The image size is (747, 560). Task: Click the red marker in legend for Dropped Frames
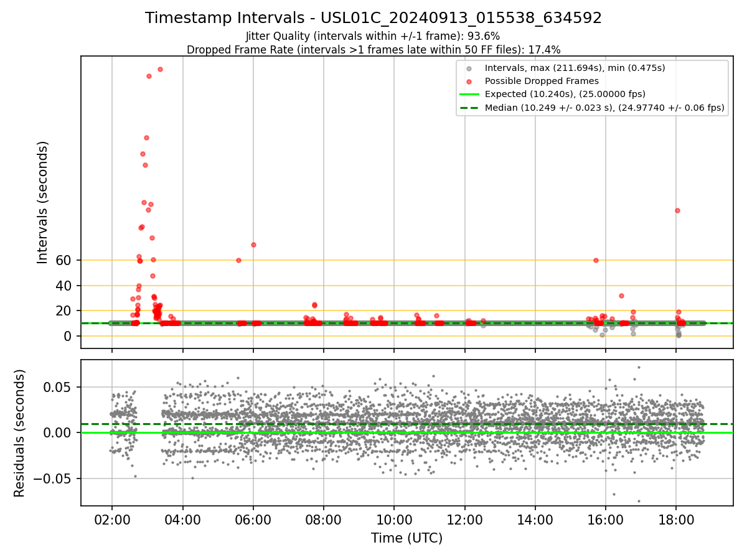pyautogui.click(x=469, y=82)
